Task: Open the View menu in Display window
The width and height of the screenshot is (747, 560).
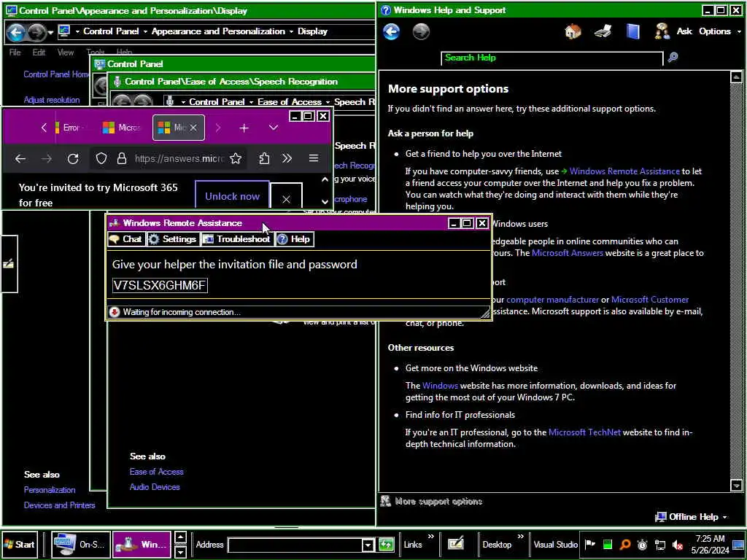Action: coord(66,52)
